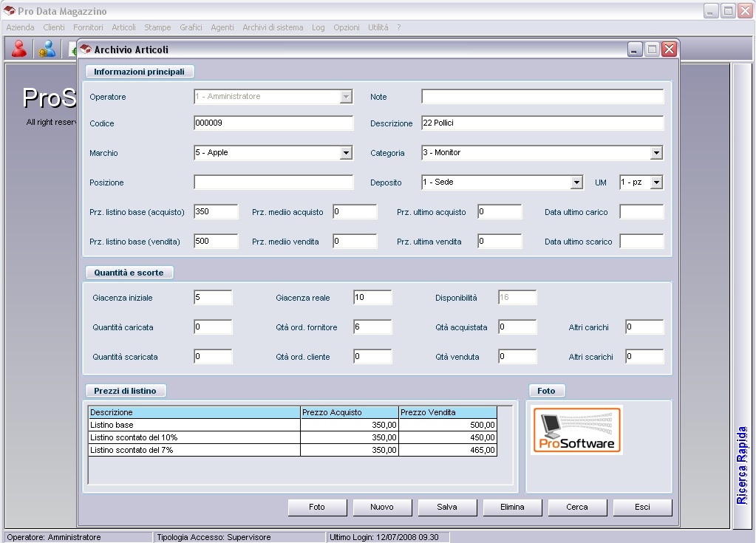Image resolution: width=756 pixels, height=543 pixels.
Task: Open the Stampe menu
Action: 157,27
